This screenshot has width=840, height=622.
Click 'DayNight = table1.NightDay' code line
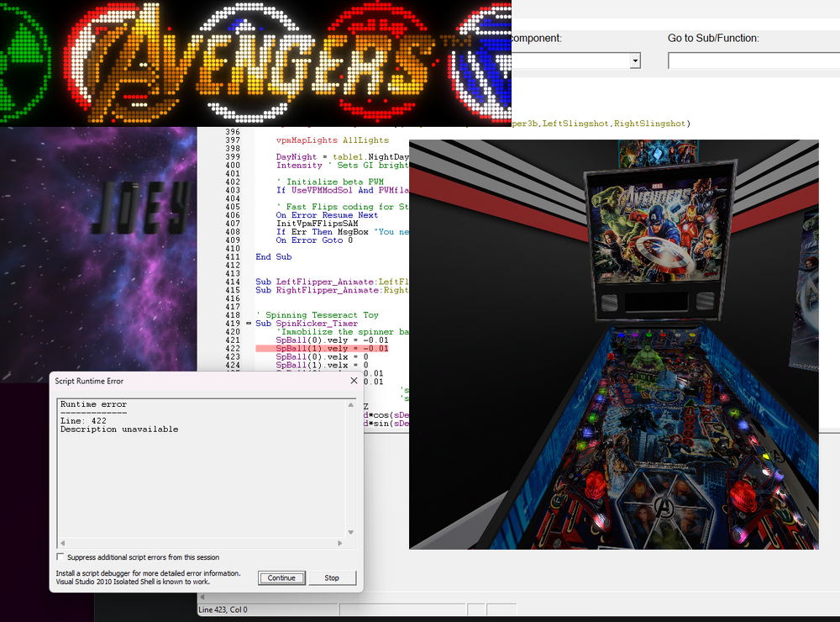[x=343, y=156]
